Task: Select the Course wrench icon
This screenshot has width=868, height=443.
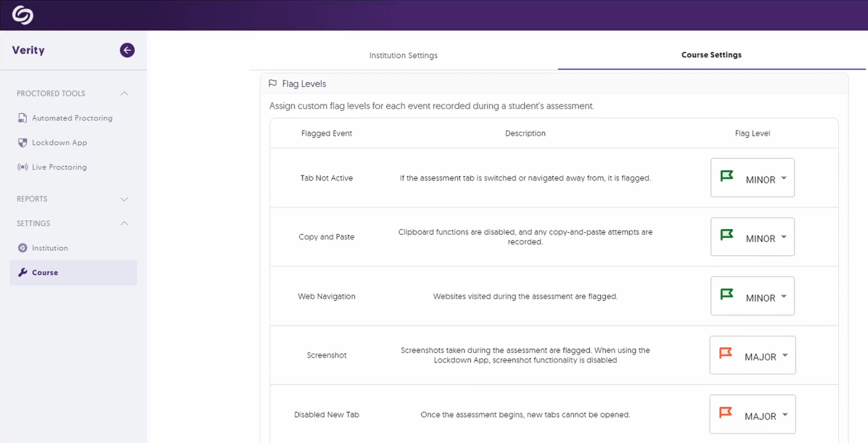Action: (x=22, y=272)
